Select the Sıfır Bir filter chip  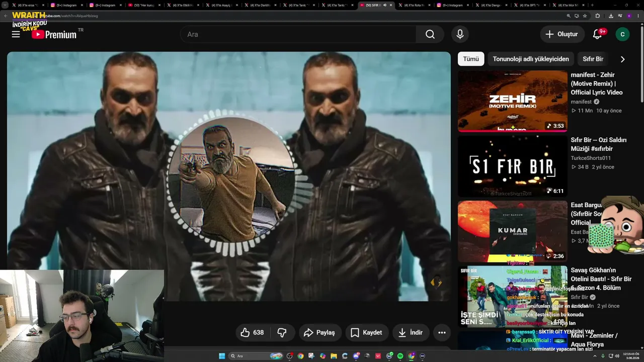pos(593,59)
